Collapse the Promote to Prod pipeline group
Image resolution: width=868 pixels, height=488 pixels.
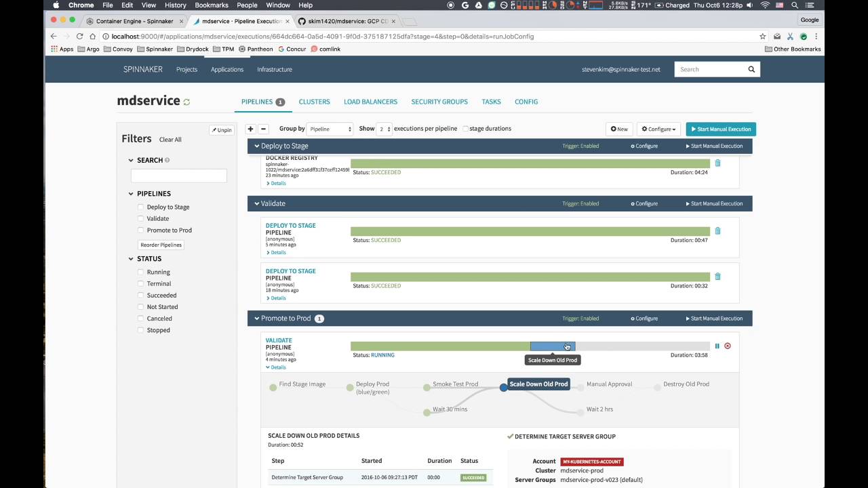click(x=257, y=319)
